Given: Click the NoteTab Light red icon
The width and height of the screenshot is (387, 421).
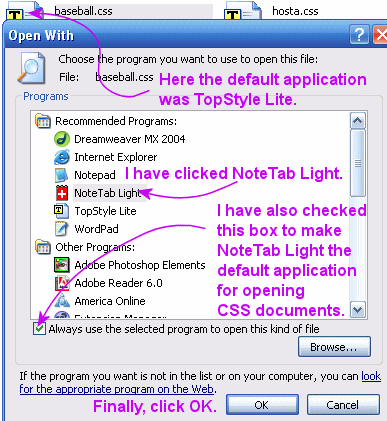Looking at the screenshot, I should click(x=62, y=193).
